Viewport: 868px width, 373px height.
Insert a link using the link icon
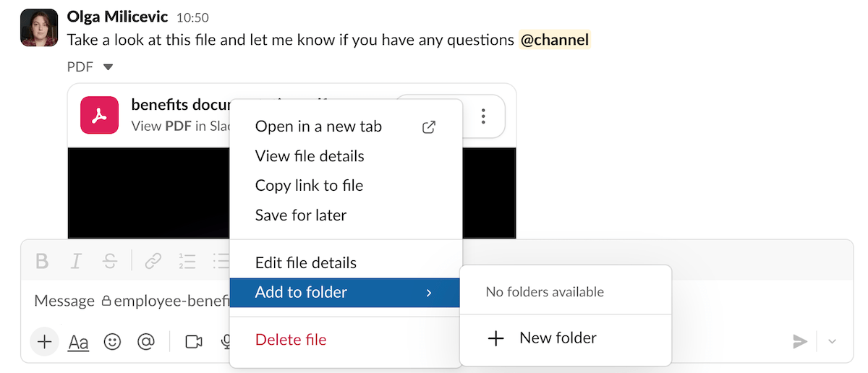click(153, 261)
